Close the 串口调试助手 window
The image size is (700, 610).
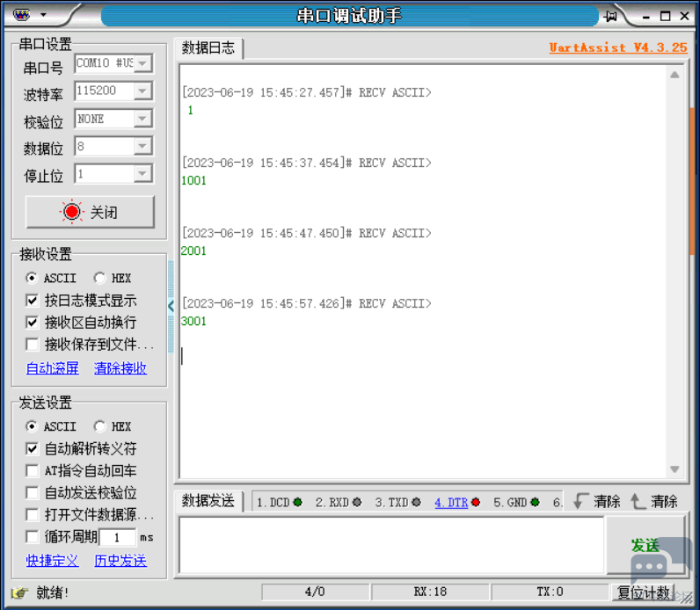point(685,16)
